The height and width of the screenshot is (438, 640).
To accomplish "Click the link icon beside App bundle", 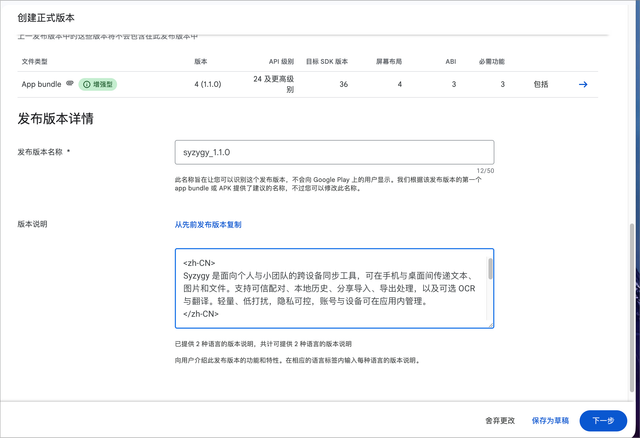I will coord(70,83).
